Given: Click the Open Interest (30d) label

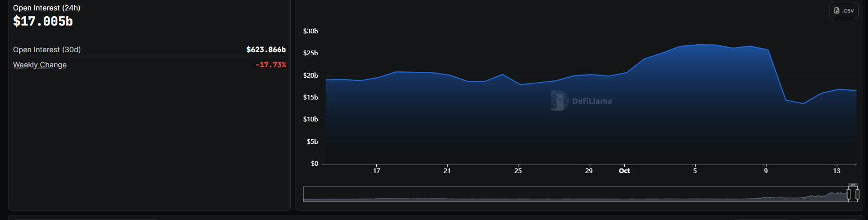Looking at the screenshot, I should 47,50.
